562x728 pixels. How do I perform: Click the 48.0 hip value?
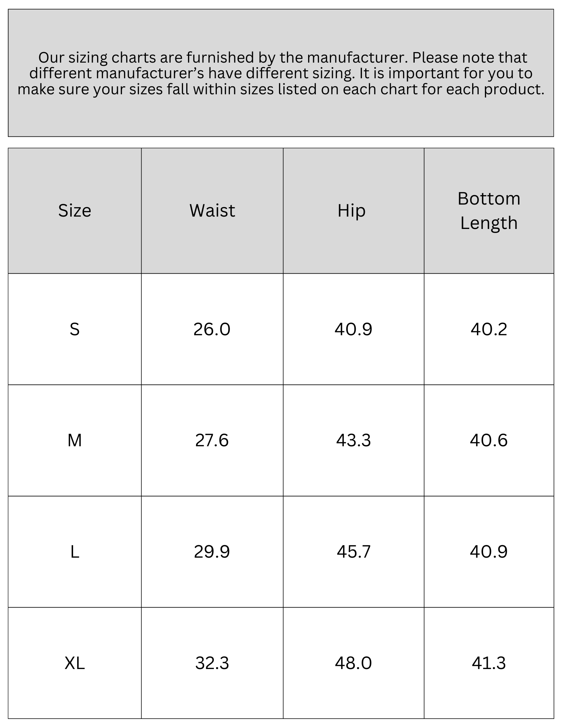(x=354, y=663)
